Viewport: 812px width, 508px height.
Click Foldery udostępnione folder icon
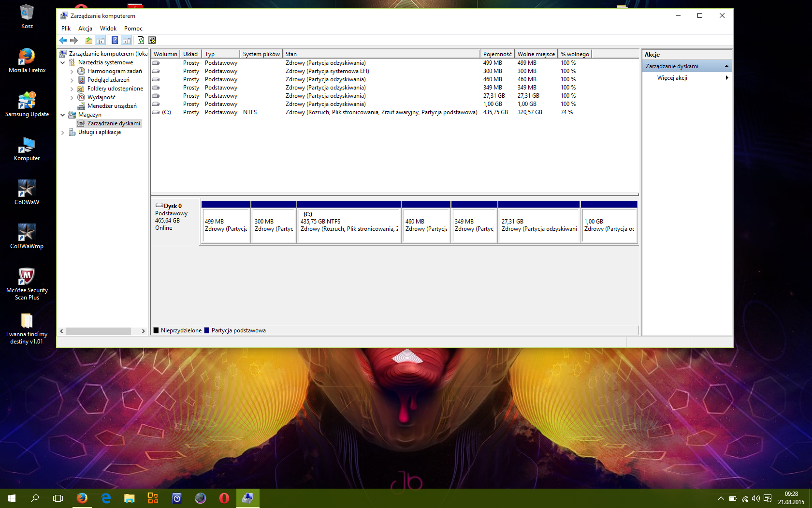(81, 89)
